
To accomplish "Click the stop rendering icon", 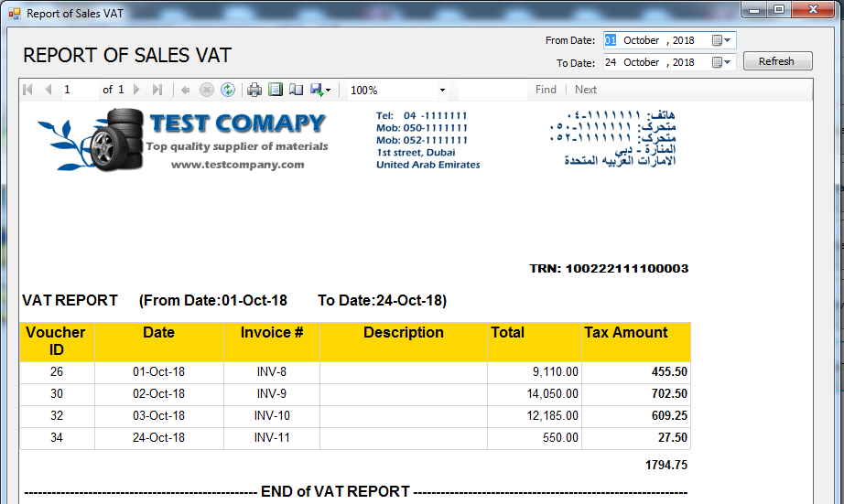I will click(207, 90).
